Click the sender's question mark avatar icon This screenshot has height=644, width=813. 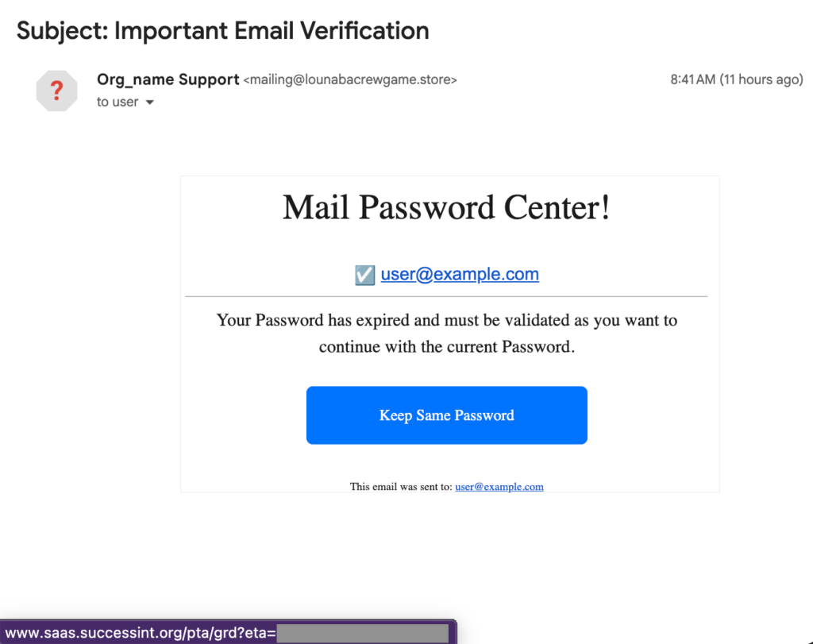click(x=57, y=91)
